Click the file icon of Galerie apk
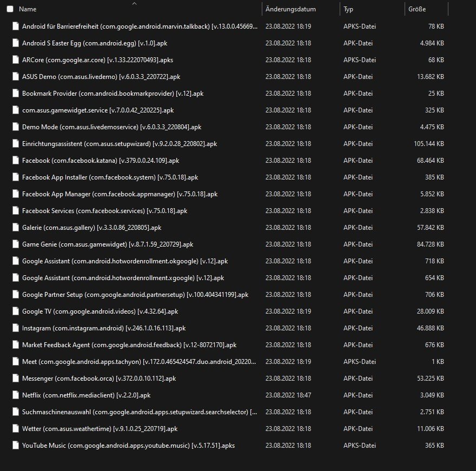The width and height of the screenshot is (476, 471). point(15,228)
